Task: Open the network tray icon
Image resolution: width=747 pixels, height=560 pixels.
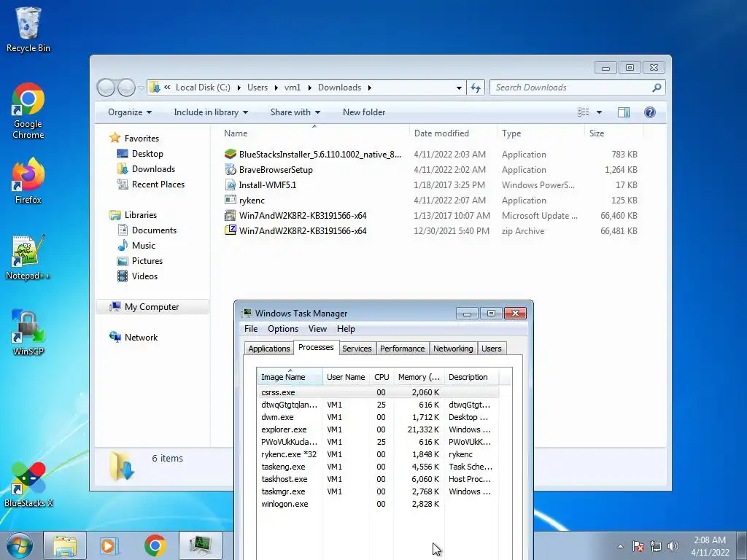Action: click(x=656, y=546)
